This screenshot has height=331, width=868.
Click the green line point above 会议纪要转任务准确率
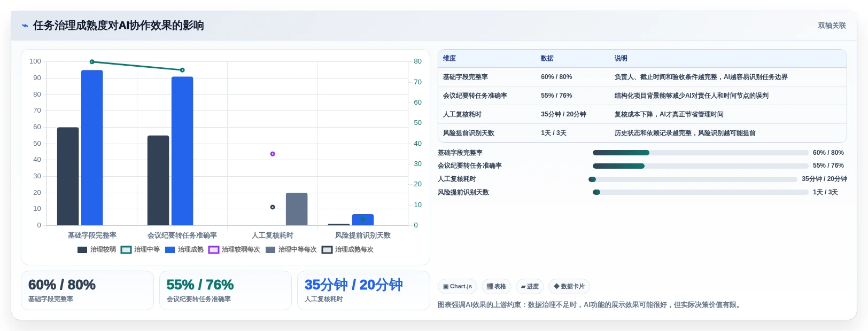182,70
